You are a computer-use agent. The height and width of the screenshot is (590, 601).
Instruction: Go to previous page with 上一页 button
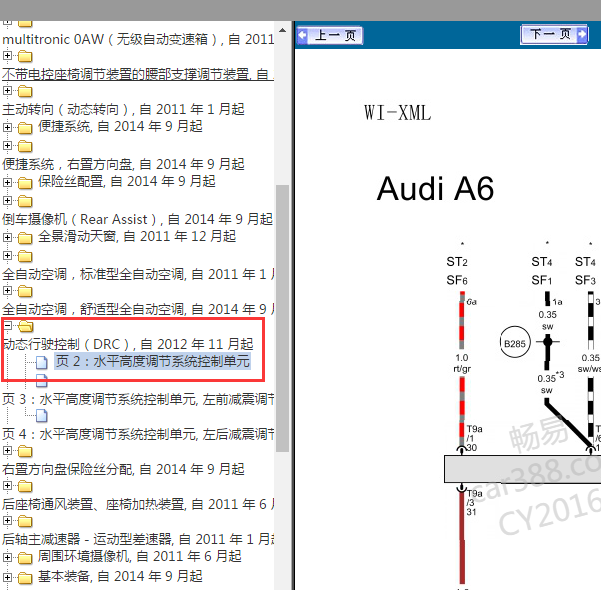click(330, 36)
